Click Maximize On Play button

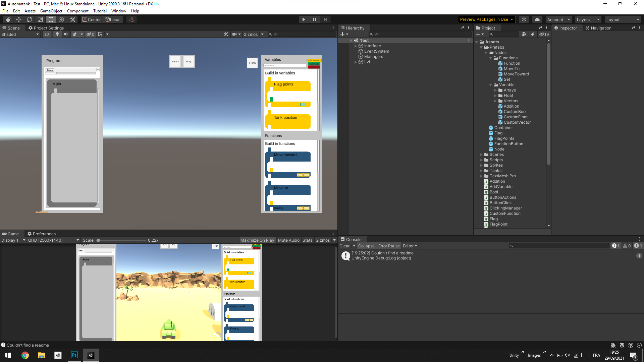[x=257, y=240]
